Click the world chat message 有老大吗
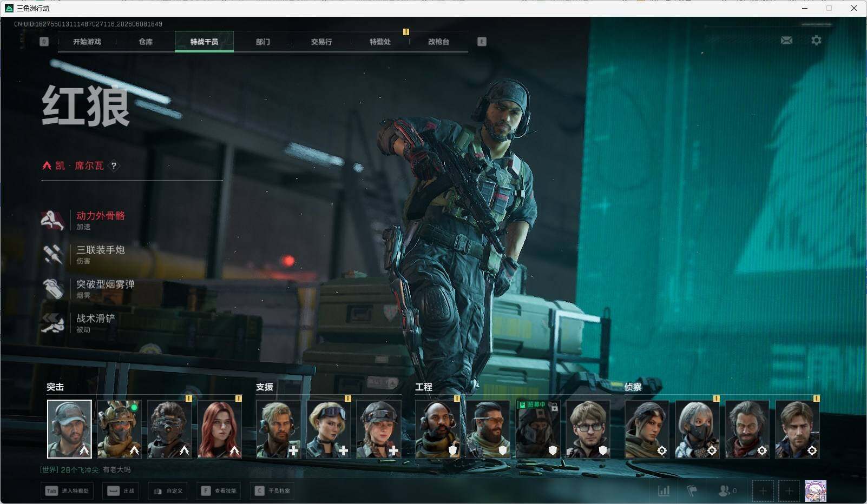 (x=116, y=470)
